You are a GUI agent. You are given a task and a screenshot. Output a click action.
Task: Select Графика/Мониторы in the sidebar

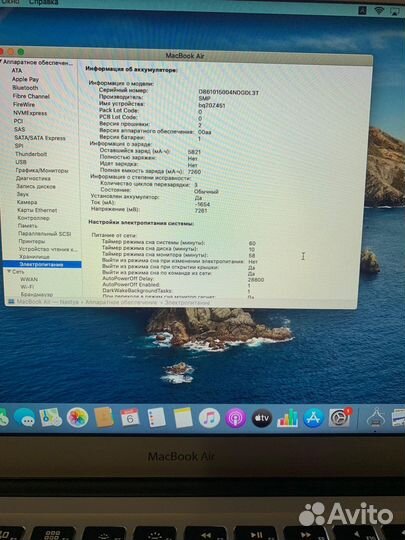pos(42,170)
